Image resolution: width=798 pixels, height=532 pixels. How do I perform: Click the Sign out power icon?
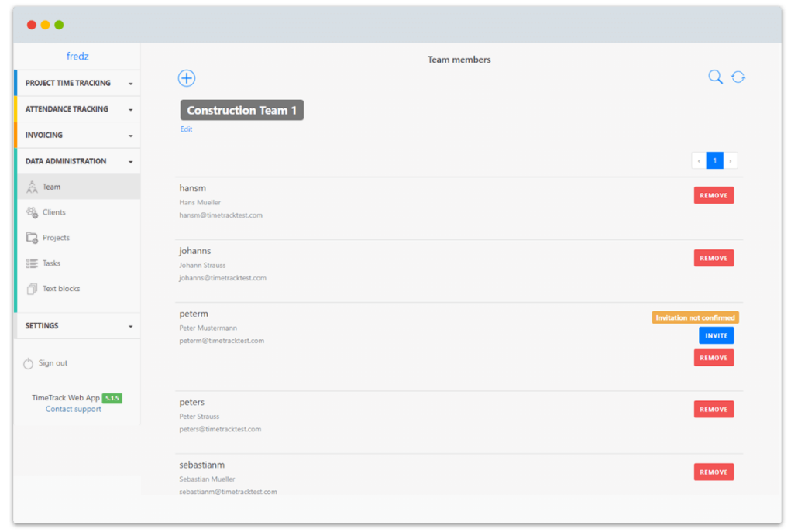coord(29,363)
